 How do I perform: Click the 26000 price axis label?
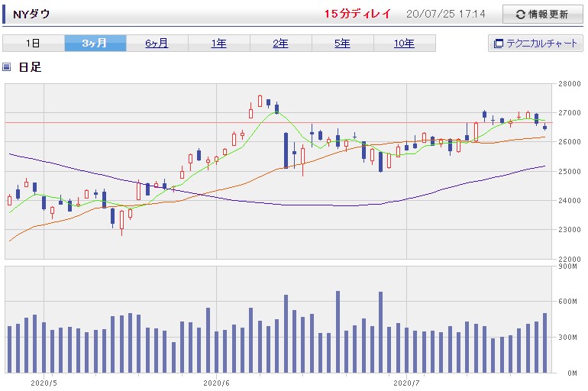570,142
